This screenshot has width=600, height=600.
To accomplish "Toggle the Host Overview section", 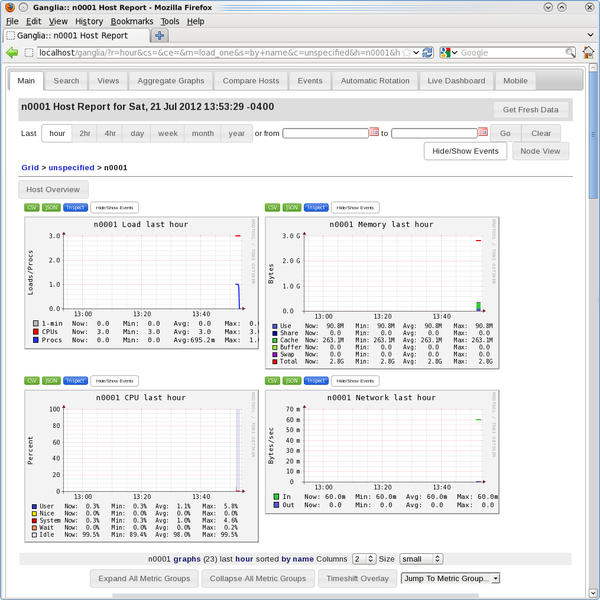I will click(x=53, y=189).
